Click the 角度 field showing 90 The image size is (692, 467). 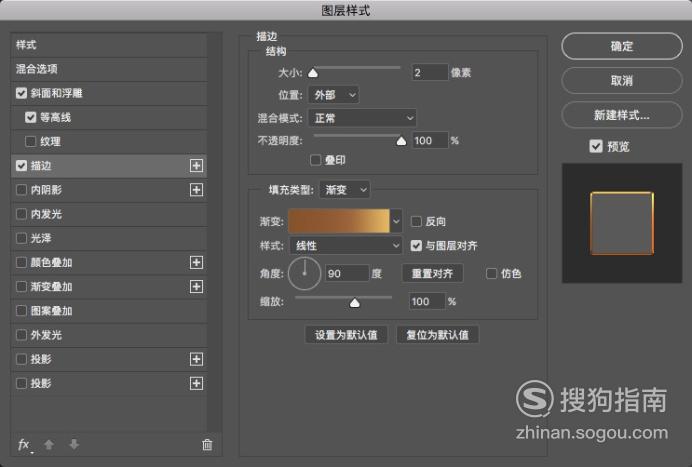coord(347,274)
